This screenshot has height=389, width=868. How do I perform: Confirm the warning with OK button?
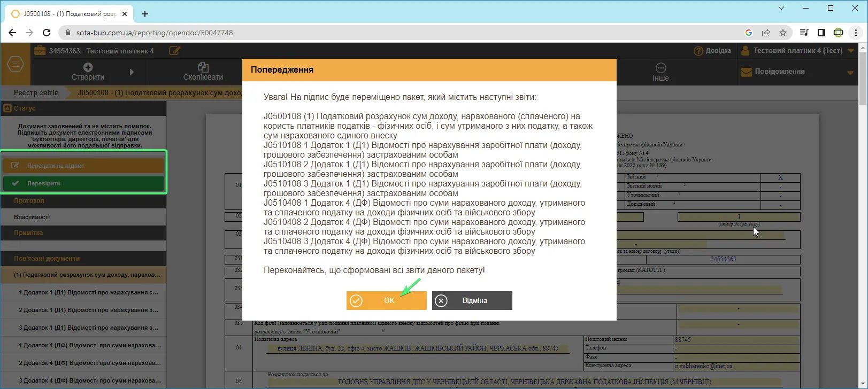[x=386, y=300]
